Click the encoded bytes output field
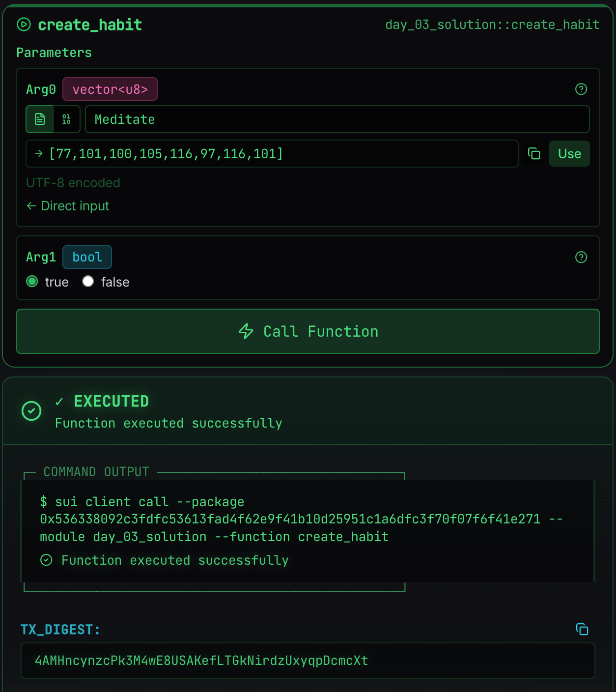 (x=272, y=154)
